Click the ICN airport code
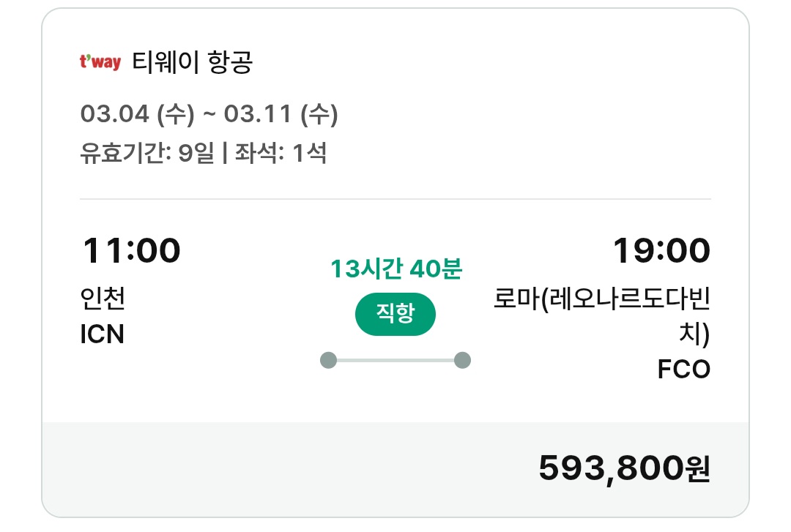 coord(102,334)
